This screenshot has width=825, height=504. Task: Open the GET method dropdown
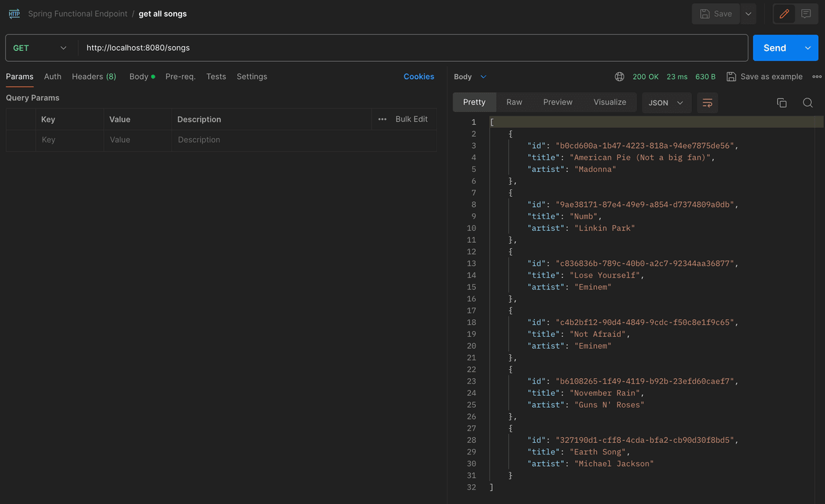(x=39, y=47)
